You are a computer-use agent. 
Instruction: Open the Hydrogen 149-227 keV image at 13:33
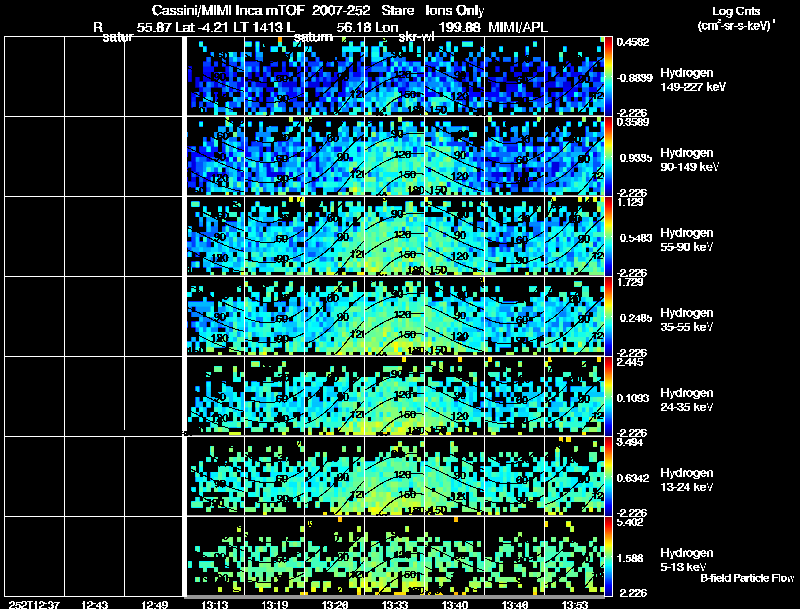pyautogui.click(x=395, y=77)
